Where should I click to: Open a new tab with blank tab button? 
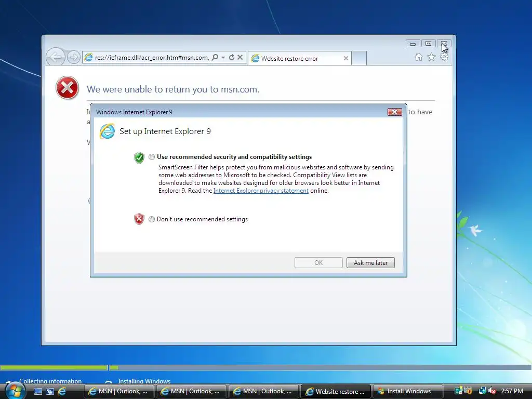(359, 58)
